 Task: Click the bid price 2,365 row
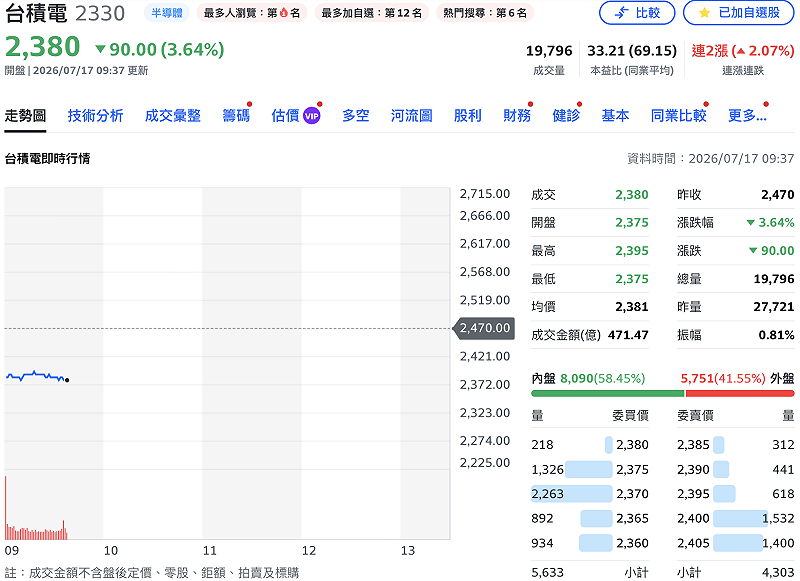click(590, 518)
